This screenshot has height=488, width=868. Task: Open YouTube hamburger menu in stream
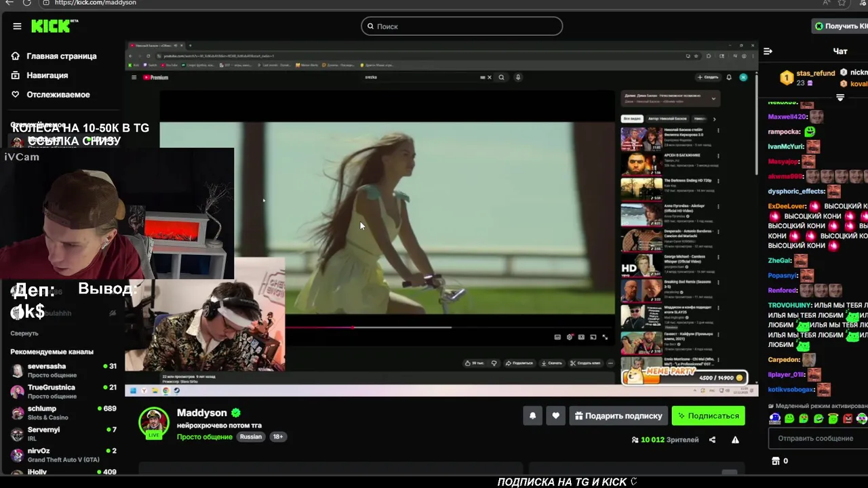[x=134, y=77]
